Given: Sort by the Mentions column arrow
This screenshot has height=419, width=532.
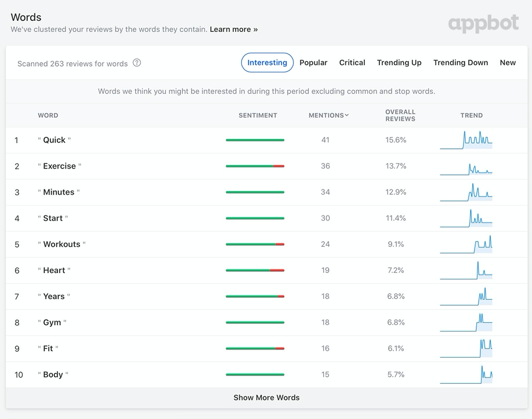Looking at the screenshot, I should pyautogui.click(x=347, y=115).
